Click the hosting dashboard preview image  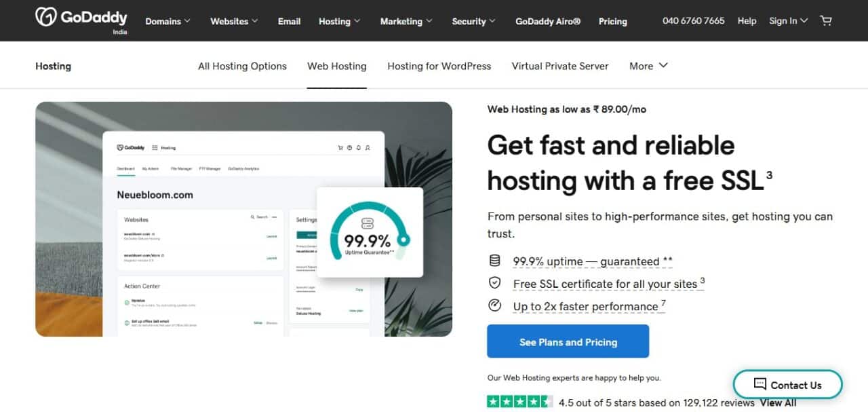point(243,219)
